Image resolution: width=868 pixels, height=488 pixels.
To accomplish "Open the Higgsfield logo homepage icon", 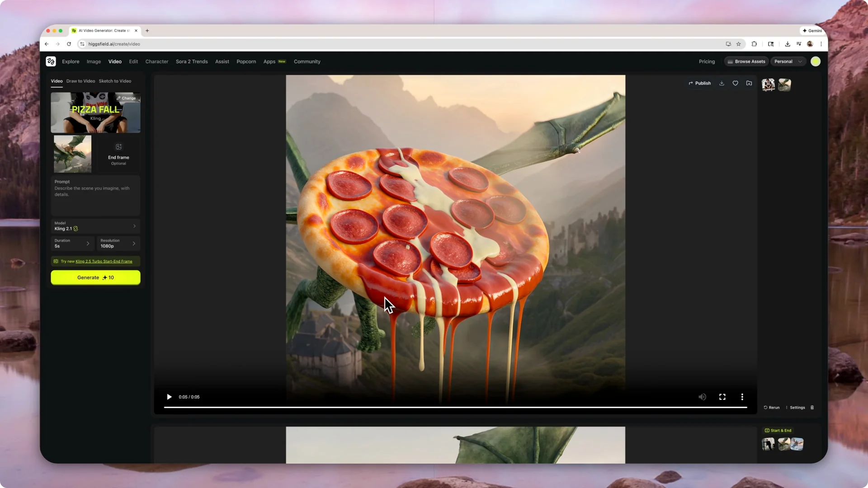I will (51, 61).
